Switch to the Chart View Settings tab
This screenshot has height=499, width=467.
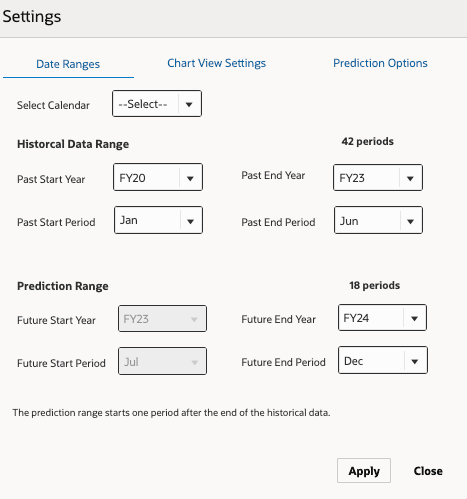[x=217, y=63]
